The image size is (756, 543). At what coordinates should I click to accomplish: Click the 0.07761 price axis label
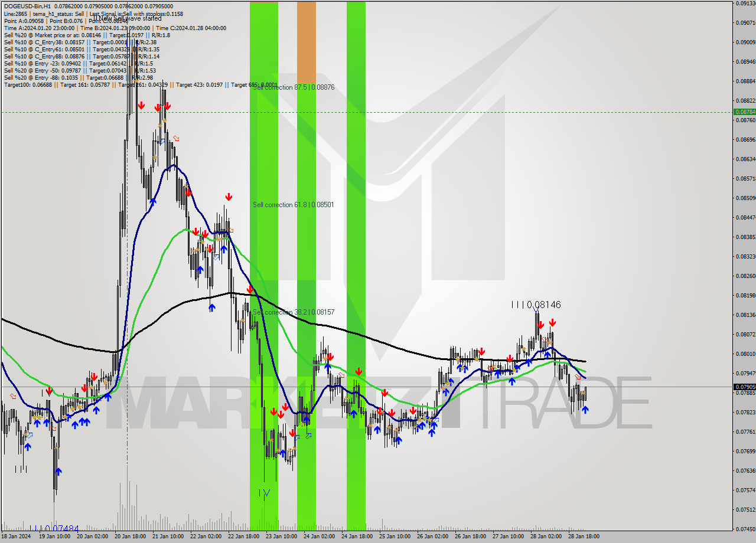(745, 431)
